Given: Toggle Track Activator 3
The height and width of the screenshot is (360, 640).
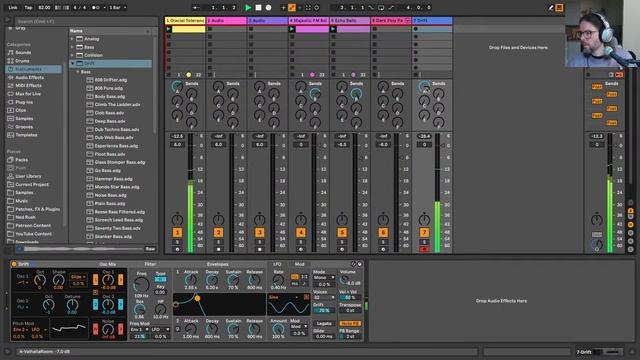Looking at the screenshot, I should click(x=260, y=233).
